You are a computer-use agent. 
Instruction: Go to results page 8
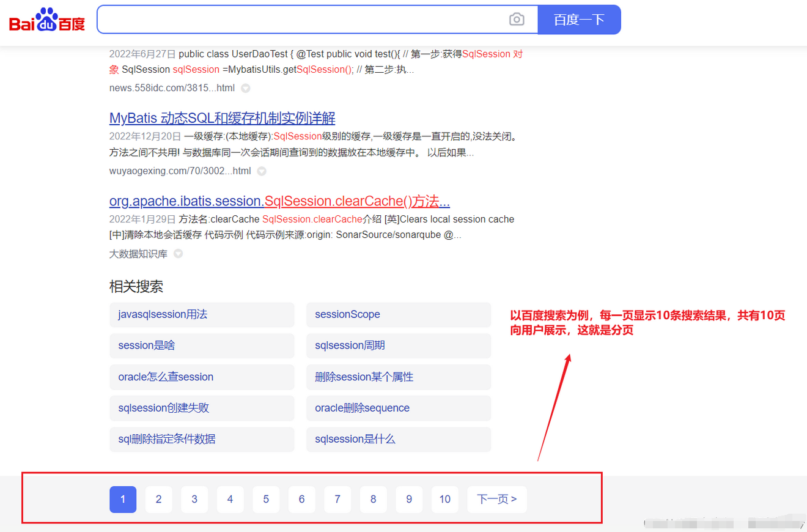click(x=373, y=500)
